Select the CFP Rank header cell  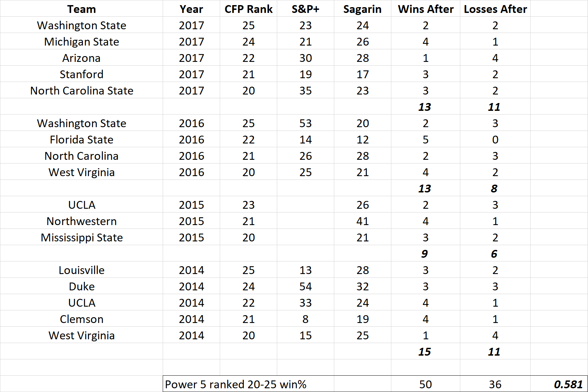248,8
